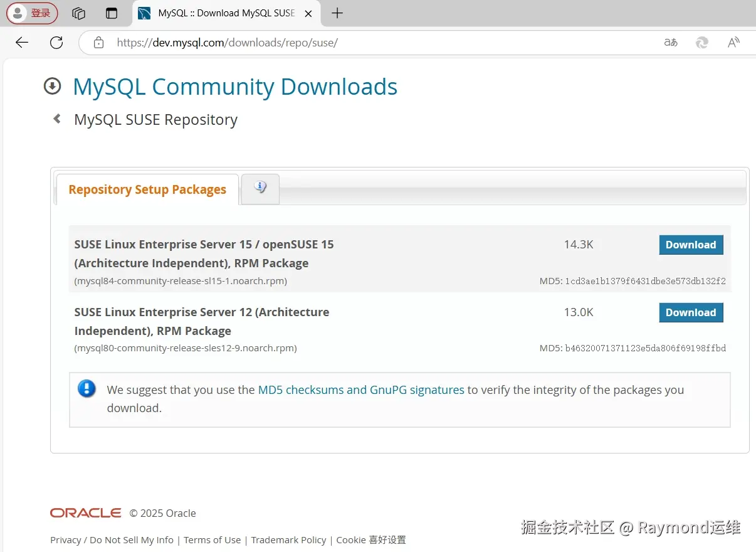Refresh the current page
Viewport: 756px width, 552px height.
point(56,43)
